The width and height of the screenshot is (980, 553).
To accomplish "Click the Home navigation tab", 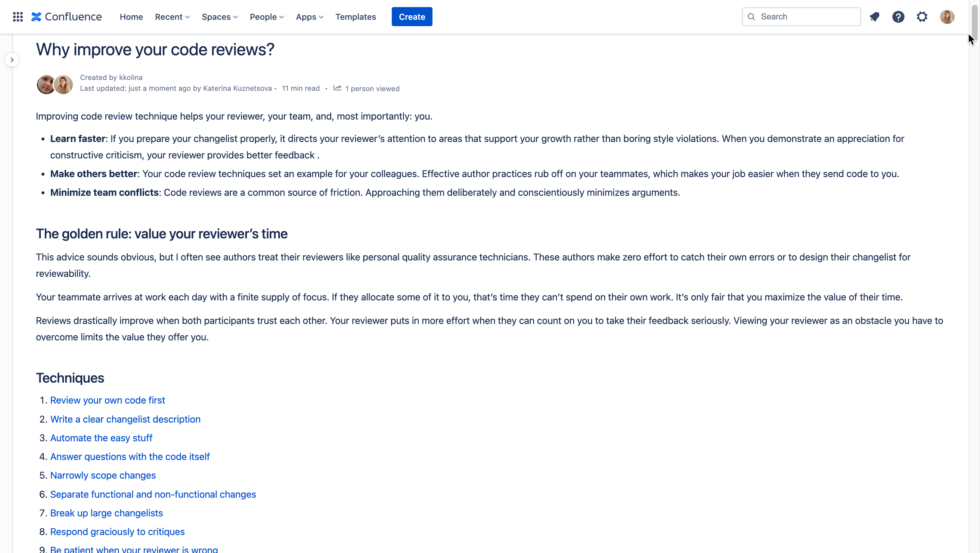I will 131,17.
